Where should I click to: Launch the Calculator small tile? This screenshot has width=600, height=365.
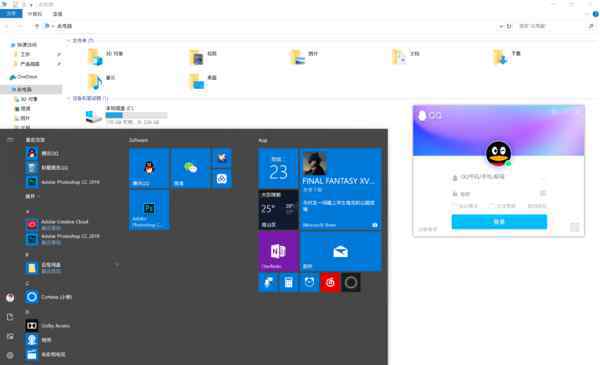pos(289,283)
